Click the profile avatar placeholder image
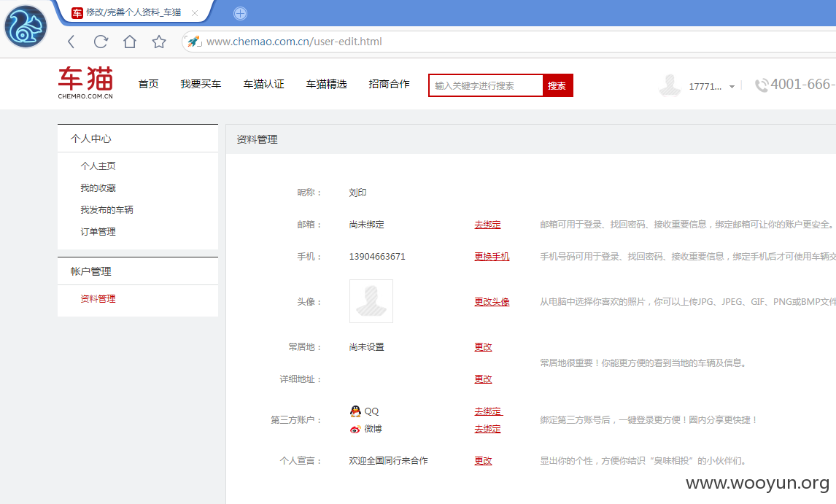The height and width of the screenshot is (504, 836). coord(371,301)
